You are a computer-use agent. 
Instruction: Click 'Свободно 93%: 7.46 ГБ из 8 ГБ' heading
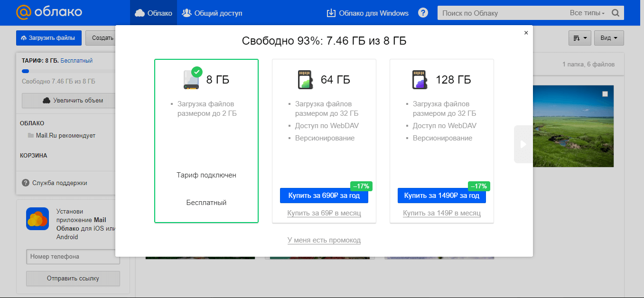click(324, 41)
